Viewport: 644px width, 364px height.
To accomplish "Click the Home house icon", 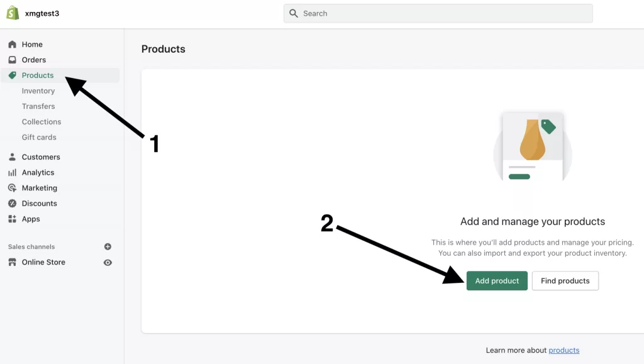I will 13,44.
